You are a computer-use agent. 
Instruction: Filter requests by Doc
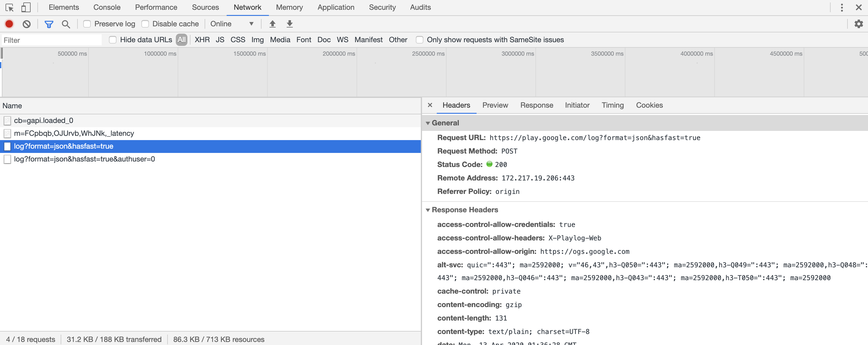tap(324, 40)
